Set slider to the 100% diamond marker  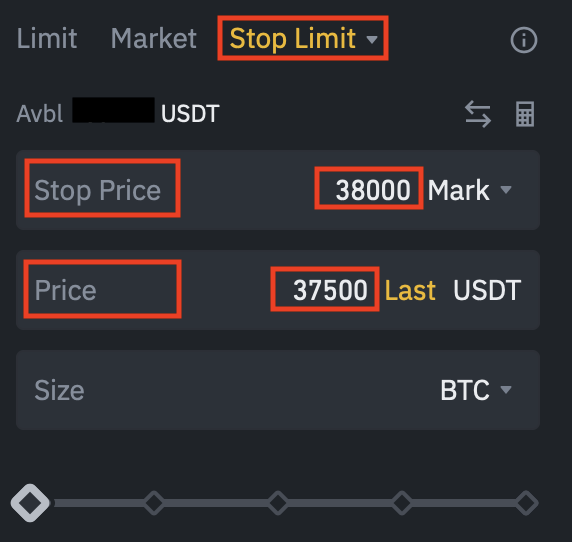point(526,503)
